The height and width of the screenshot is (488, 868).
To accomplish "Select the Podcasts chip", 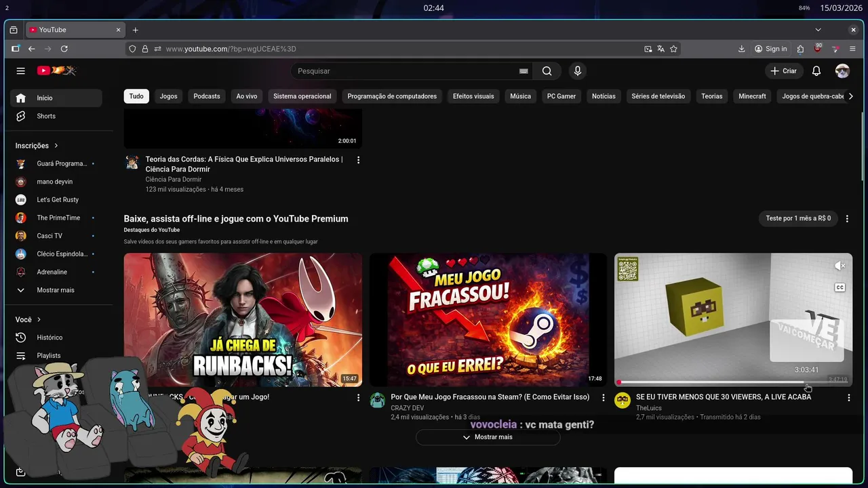I will click(207, 96).
